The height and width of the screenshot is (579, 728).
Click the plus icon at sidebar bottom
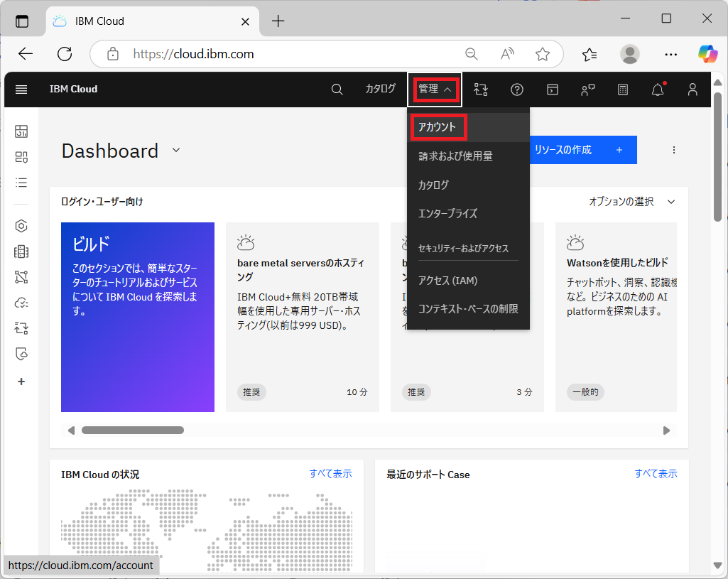point(21,381)
